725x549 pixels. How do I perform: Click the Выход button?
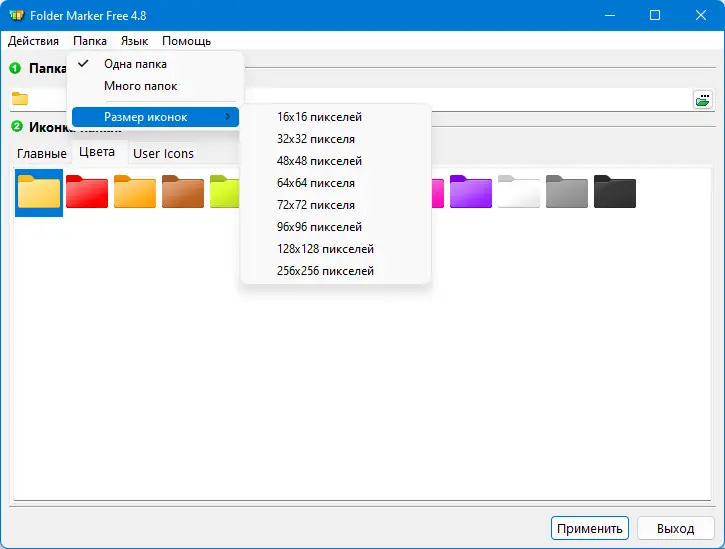(x=676, y=528)
